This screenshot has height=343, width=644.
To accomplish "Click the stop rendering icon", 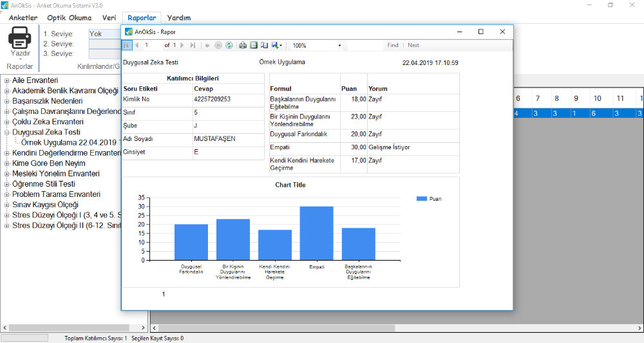I will click(218, 46).
